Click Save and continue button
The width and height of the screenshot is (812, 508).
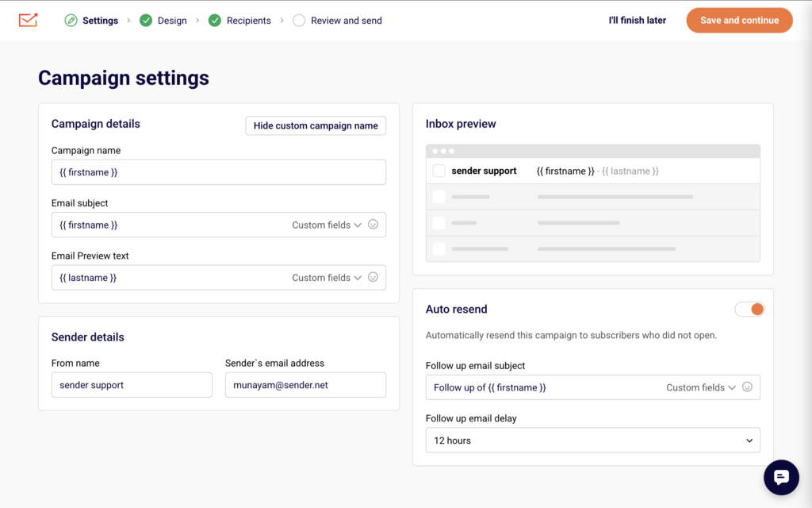pos(740,20)
